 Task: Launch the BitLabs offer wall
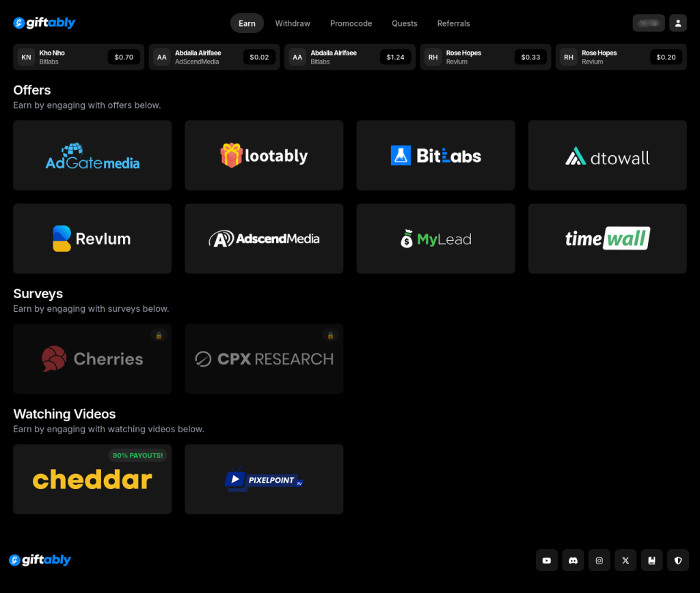click(435, 155)
